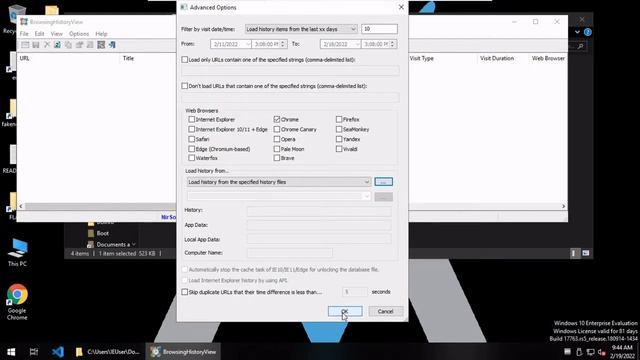Enable Load only URLs containing strings checkbox
Screen dimensions: 640x360
(x=184, y=60)
